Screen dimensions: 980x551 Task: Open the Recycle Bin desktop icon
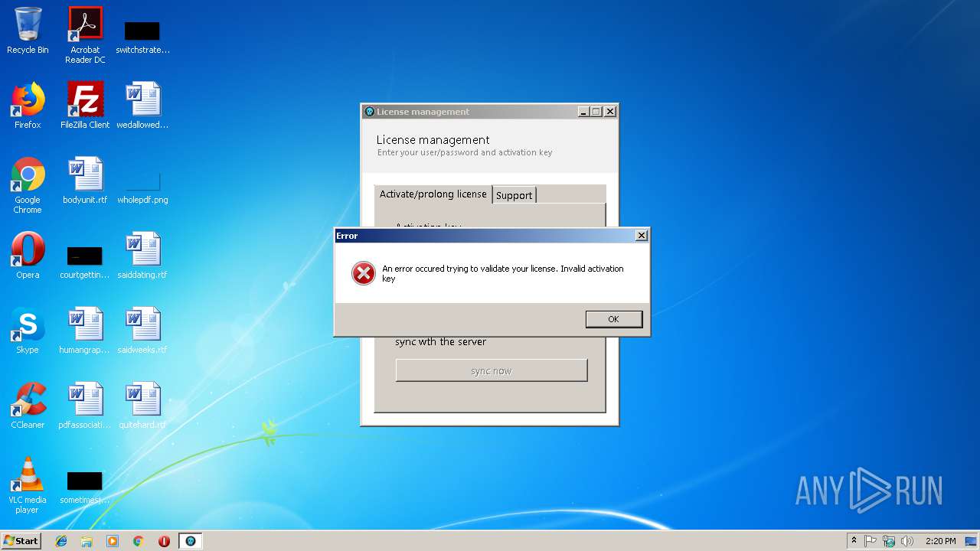28,31
